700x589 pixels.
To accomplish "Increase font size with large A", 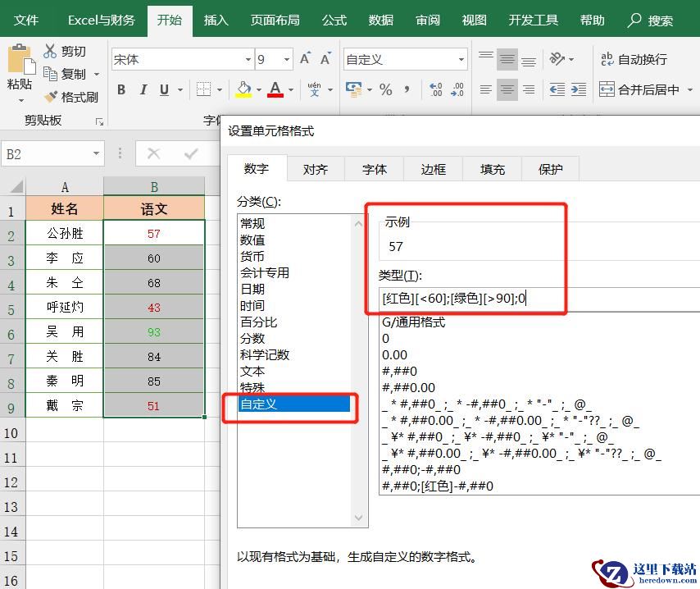I will pyautogui.click(x=305, y=58).
